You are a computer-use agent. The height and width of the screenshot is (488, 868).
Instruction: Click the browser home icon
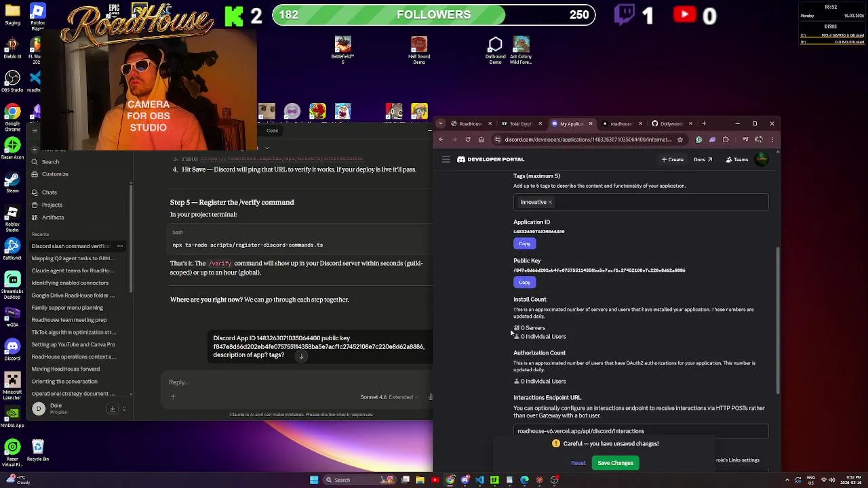point(481,140)
